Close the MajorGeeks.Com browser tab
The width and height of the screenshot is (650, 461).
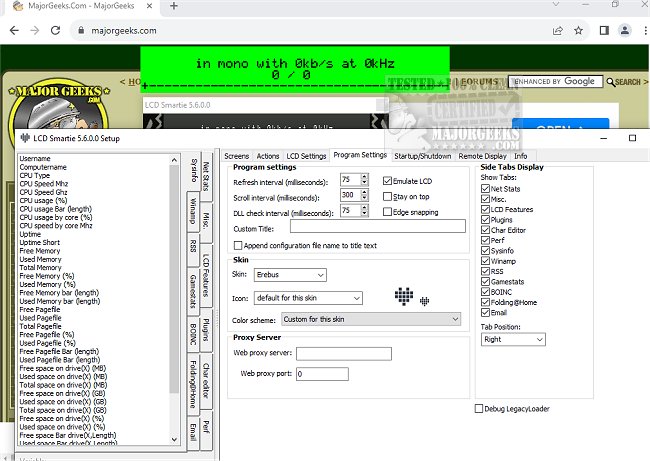click(150, 6)
